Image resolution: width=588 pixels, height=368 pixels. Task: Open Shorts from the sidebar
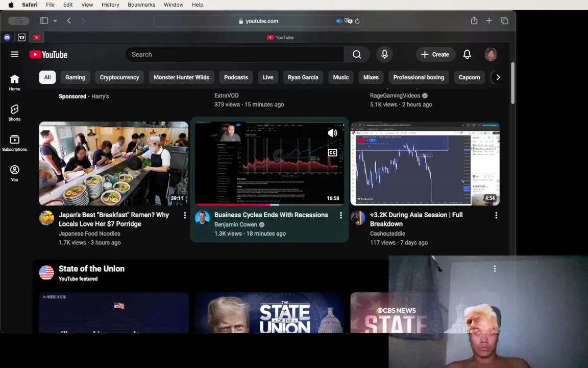pyautogui.click(x=15, y=112)
